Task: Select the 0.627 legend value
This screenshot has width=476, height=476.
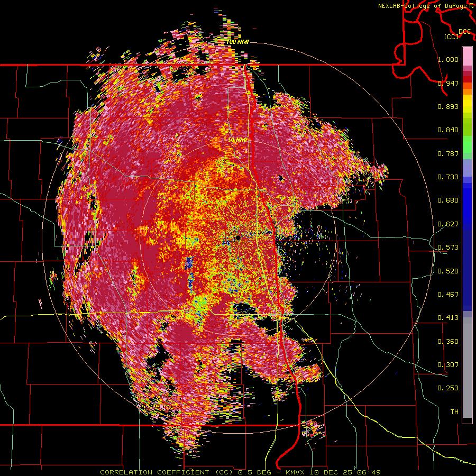Action: (448, 224)
